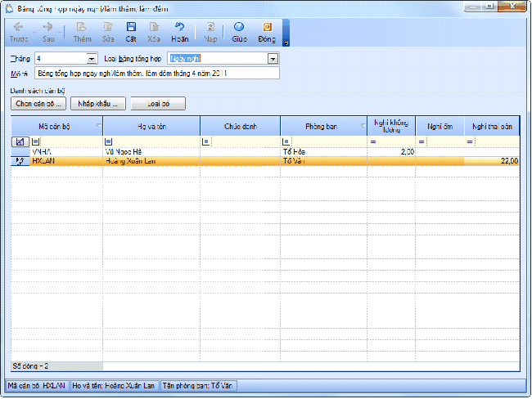532x399 pixels.
Task: Click the Nghỉ không lương column header
Action: click(391, 127)
